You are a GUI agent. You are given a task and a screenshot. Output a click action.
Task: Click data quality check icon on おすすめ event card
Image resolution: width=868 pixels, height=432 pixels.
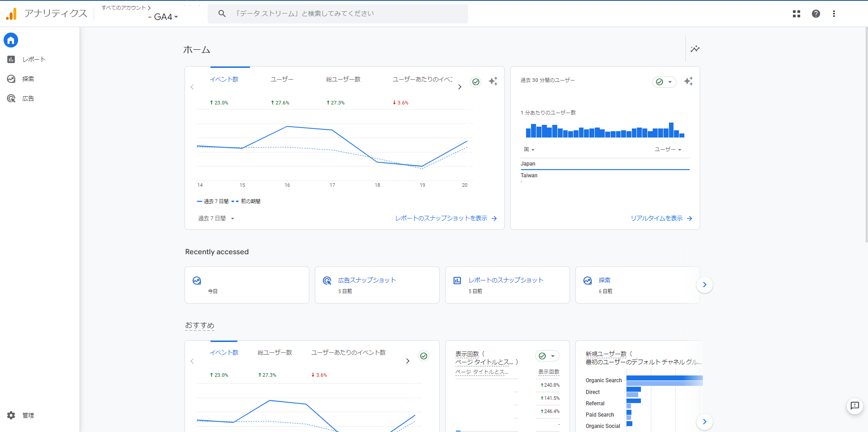point(424,356)
